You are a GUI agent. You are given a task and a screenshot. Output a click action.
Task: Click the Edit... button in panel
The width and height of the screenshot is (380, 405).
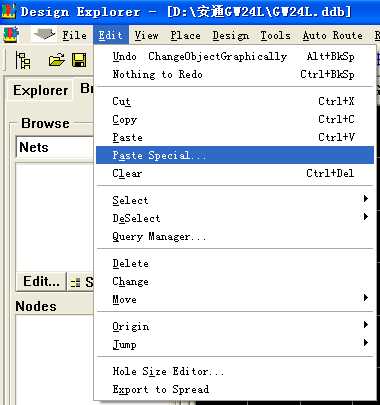coord(41,282)
